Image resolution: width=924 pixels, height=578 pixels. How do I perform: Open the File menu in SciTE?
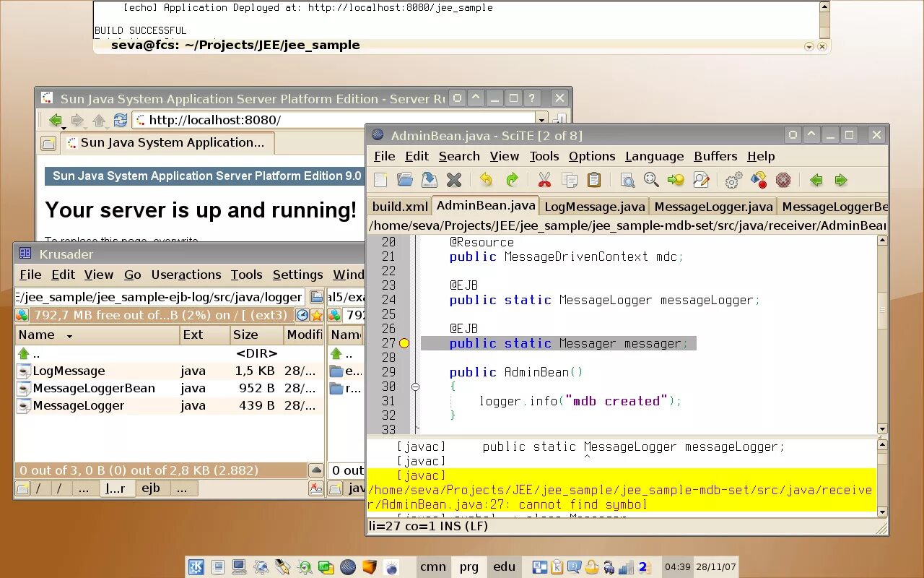384,156
